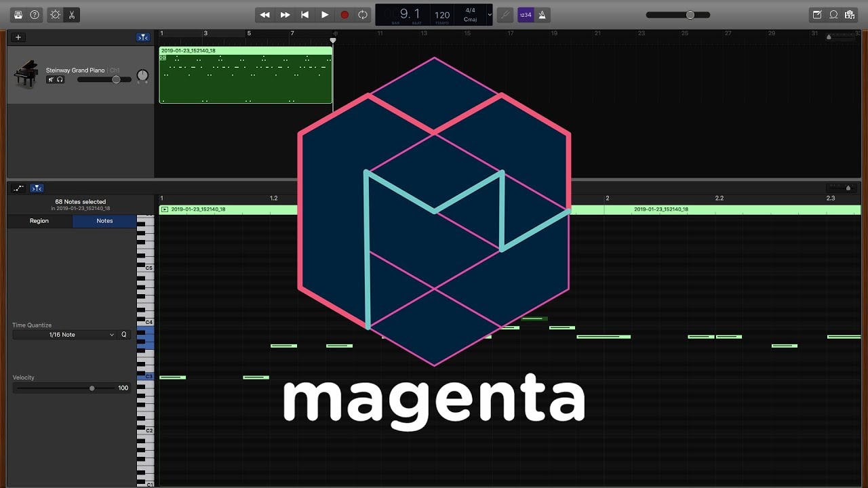Toggle Catch Playhead in tracks header
Viewport: 868px width, 488px height.
[x=143, y=37]
